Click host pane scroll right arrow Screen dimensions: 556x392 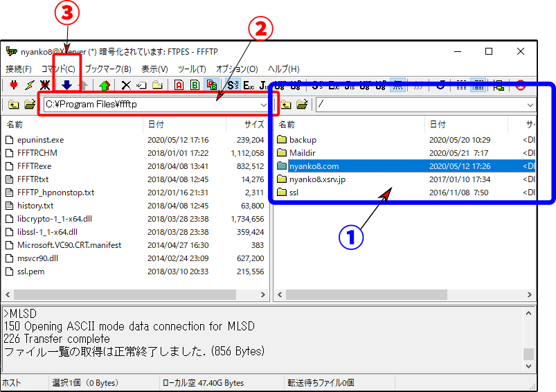pyautogui.click(x=530, y=294)
